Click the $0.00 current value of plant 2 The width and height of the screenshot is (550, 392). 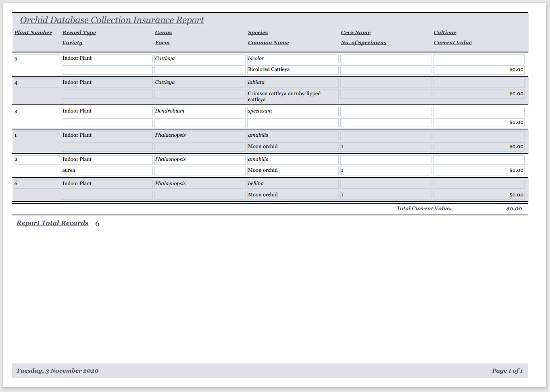tap(479, 171)
